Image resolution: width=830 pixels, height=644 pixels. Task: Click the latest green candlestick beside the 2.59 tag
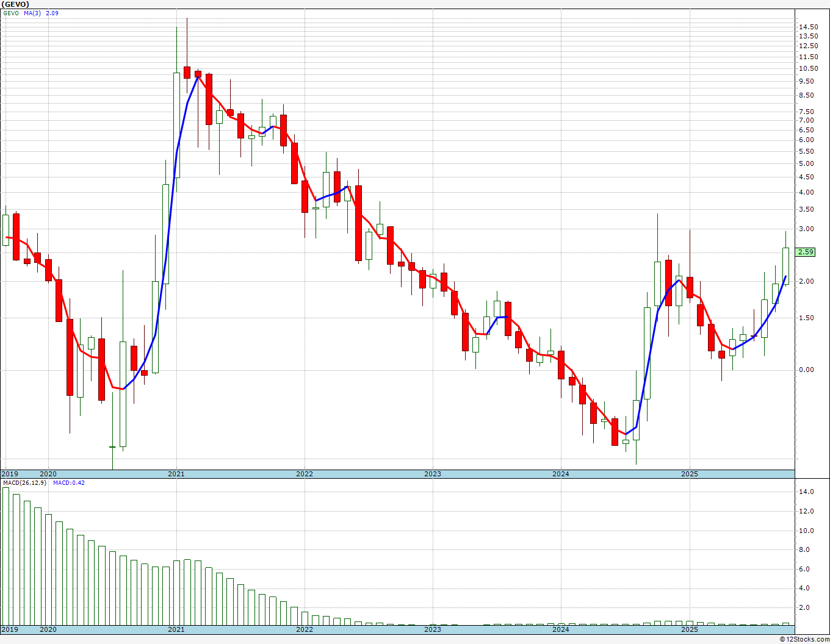click(x=785, y=266)
